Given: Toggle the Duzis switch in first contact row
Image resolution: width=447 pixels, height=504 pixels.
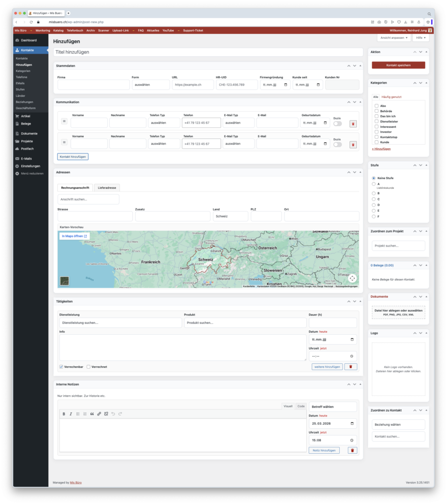Looking at the screenshot, I should coord(338,124).
